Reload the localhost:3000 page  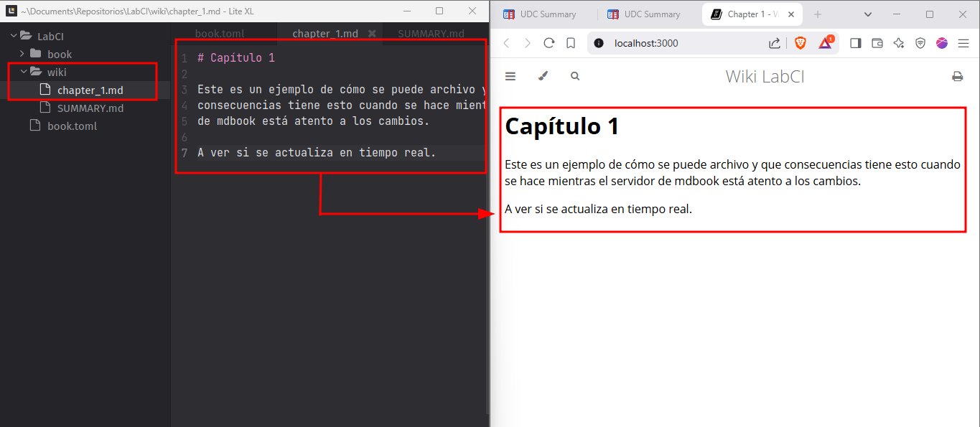[549, 43]
